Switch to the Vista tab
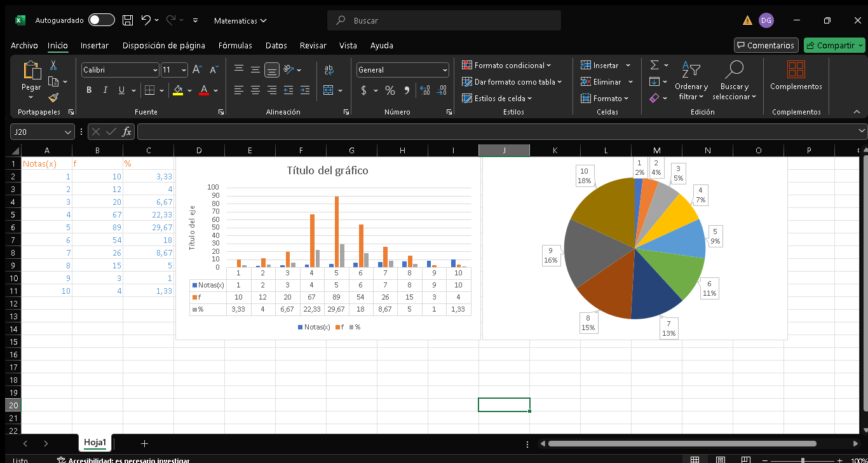 (348, 45)
